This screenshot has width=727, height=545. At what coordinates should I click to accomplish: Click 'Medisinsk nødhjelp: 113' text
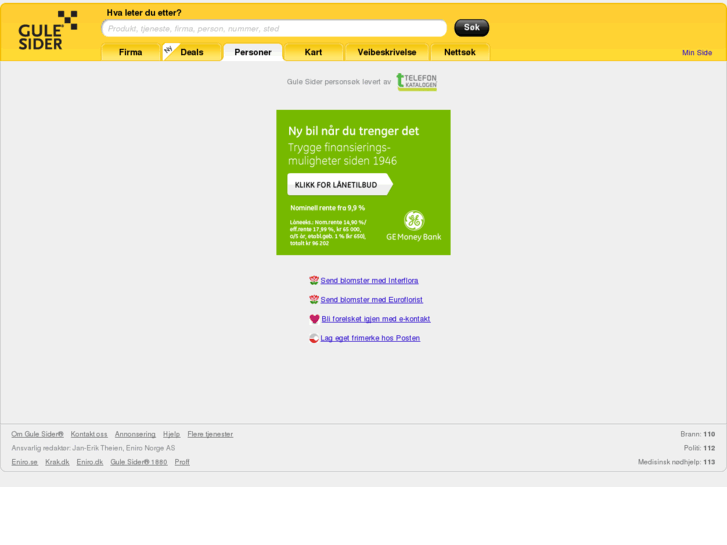coord(676,462)
